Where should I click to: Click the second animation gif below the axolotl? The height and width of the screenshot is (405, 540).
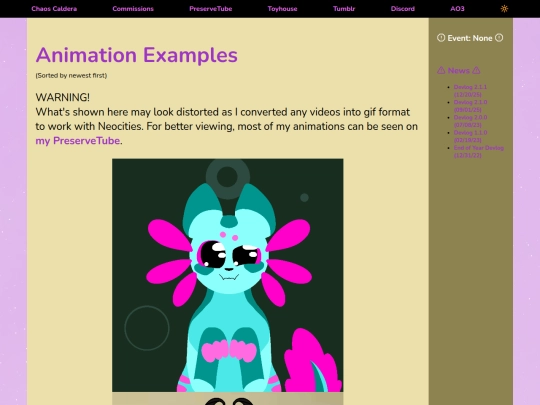pyautogui.click(x=227, y=398)
